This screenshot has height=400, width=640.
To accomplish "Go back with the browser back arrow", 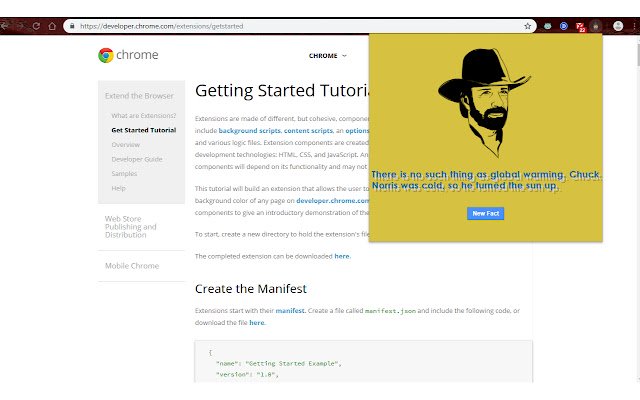I will click(4, 26).
